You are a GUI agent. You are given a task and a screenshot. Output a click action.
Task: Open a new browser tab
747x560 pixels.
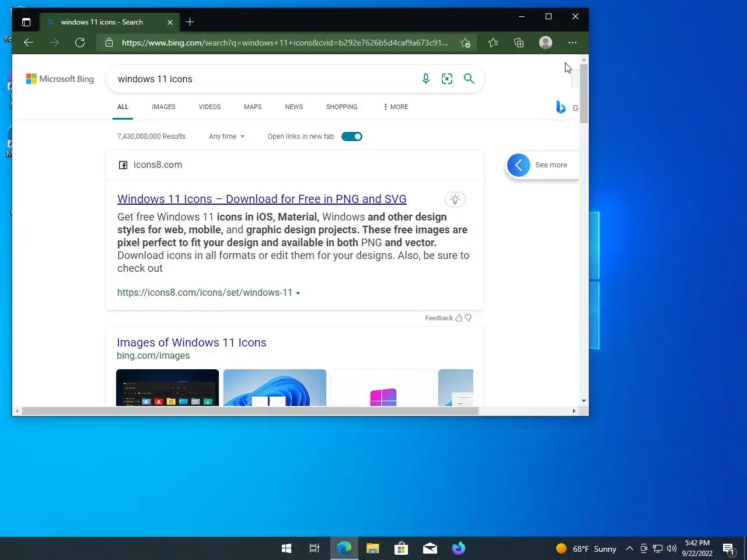point(190,22)
